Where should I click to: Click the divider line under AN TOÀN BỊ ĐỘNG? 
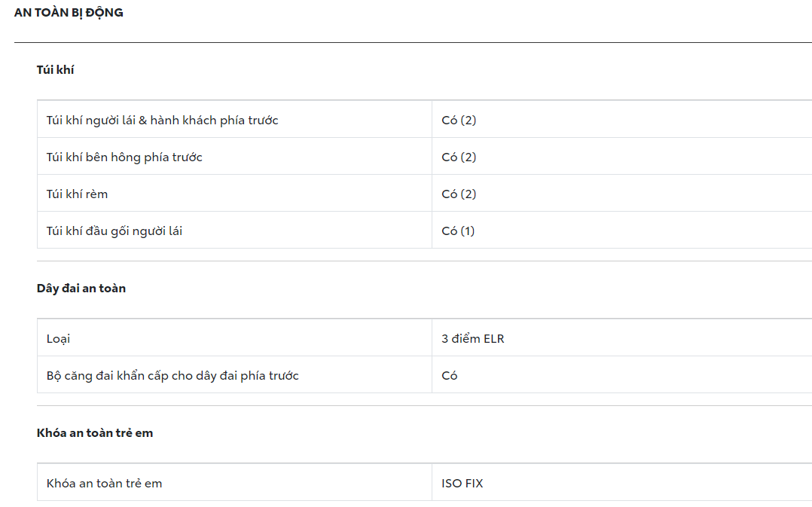(x=413, y=42)
